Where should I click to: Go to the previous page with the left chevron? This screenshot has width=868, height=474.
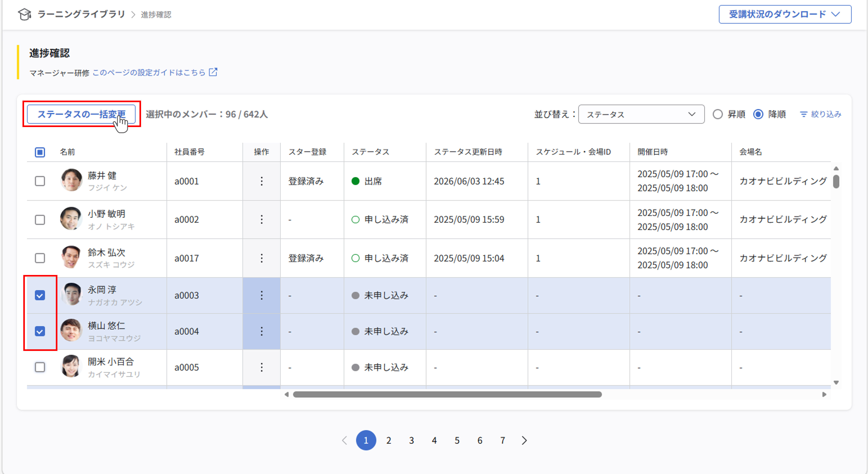[x=344, y=440]
